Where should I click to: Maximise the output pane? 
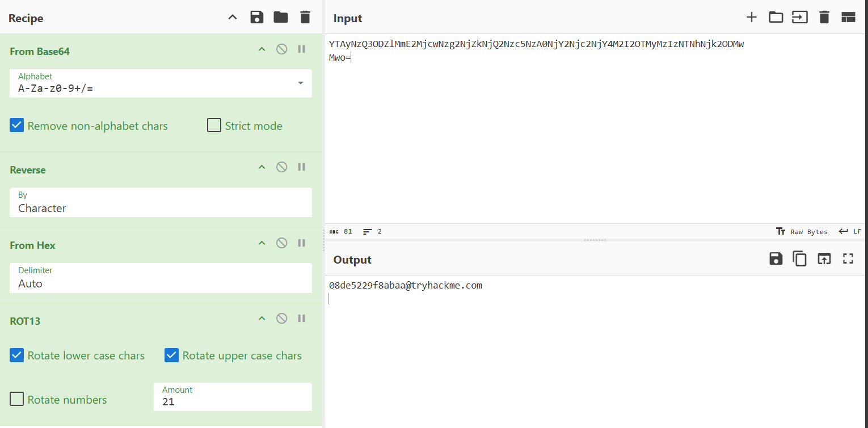(x=848, y=259)
